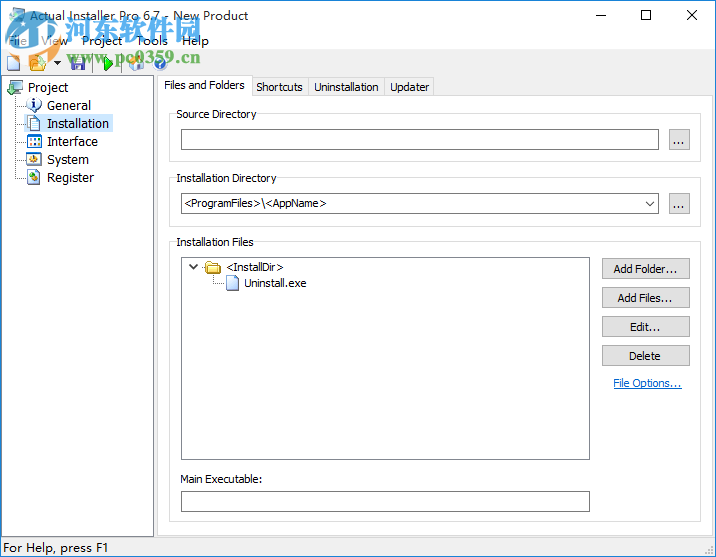Click the Project computer icon
This screenshot has width=716, height=557.
pyautogui.click(x=15, y=87)
